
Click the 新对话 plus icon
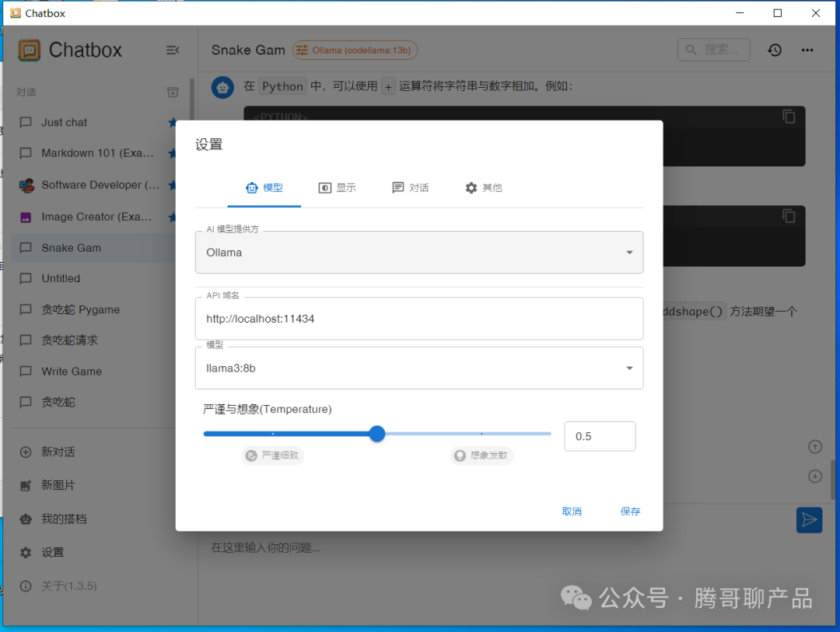pyautogui.click(x=25, y=452)
